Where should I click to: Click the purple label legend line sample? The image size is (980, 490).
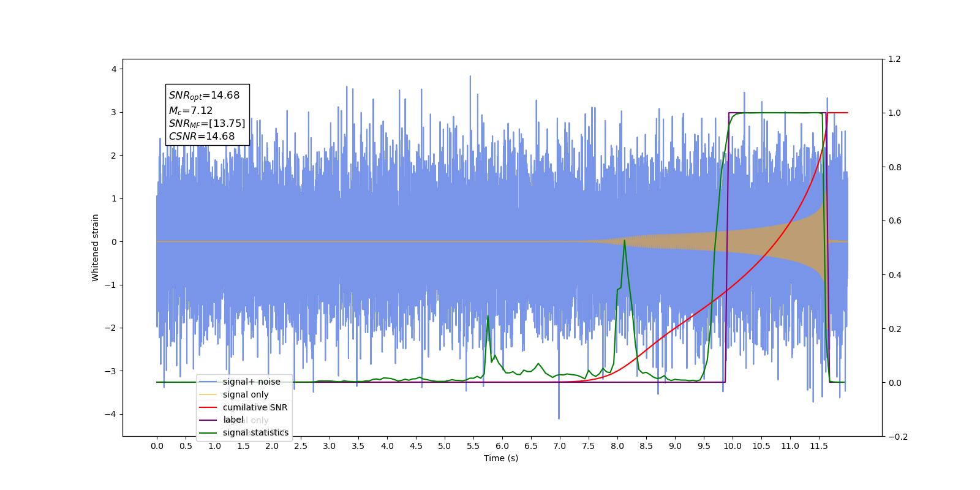click(208, 420)
